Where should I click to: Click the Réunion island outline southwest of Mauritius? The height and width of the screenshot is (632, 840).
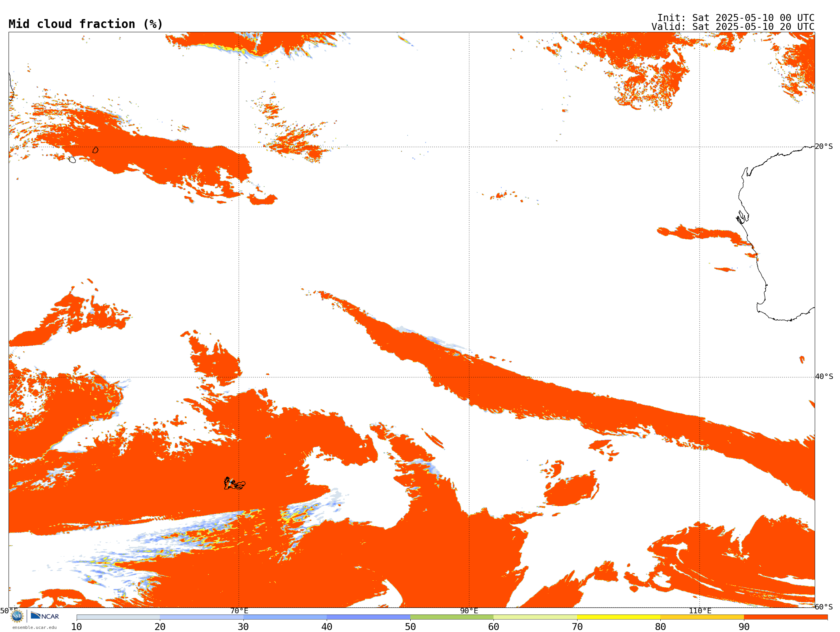click(x=72, y=160)
